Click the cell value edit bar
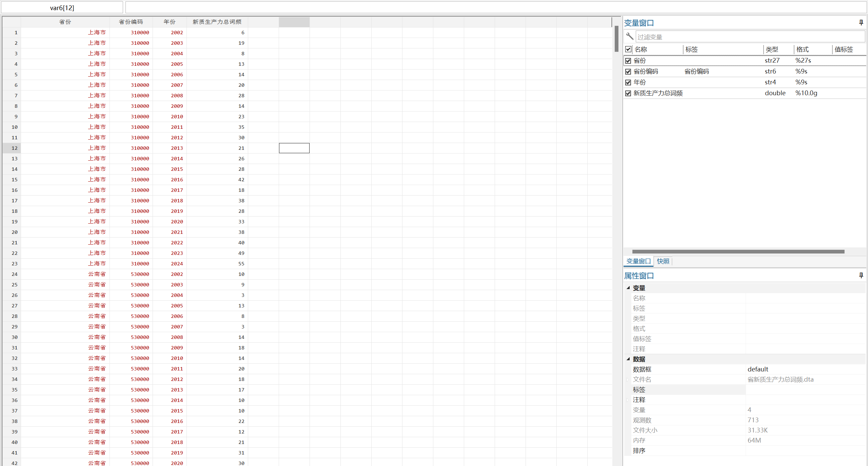This screenshot has height=466, width=868. click(495, 7)
